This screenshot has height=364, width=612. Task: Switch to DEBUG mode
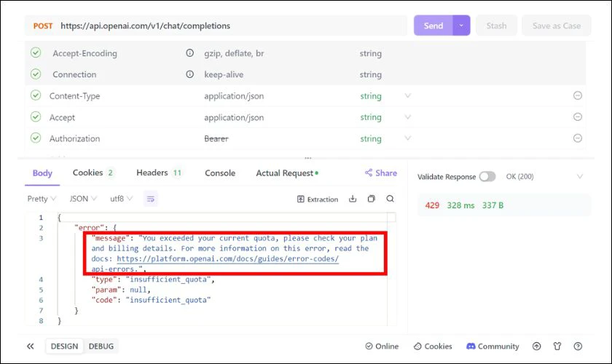(101, 346)
